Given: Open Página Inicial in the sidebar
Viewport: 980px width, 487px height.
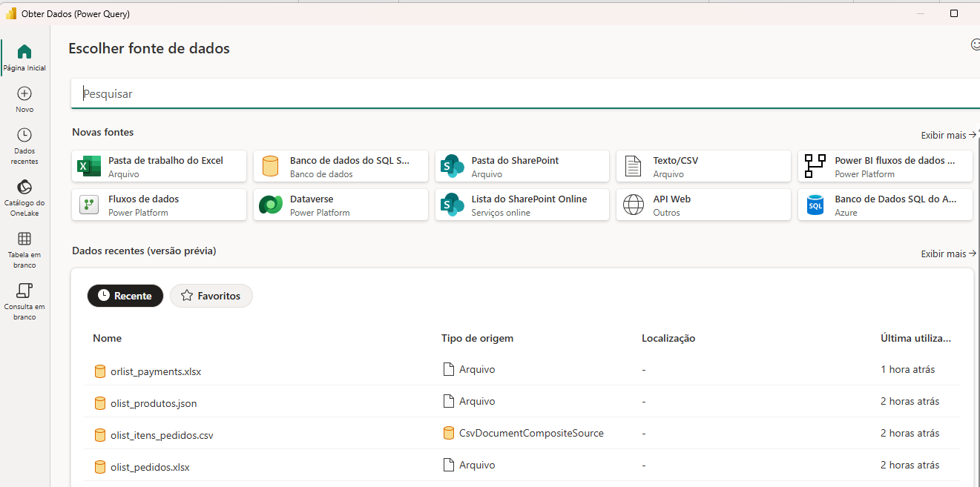Looking at the screenshot, I should coord(24,57).
